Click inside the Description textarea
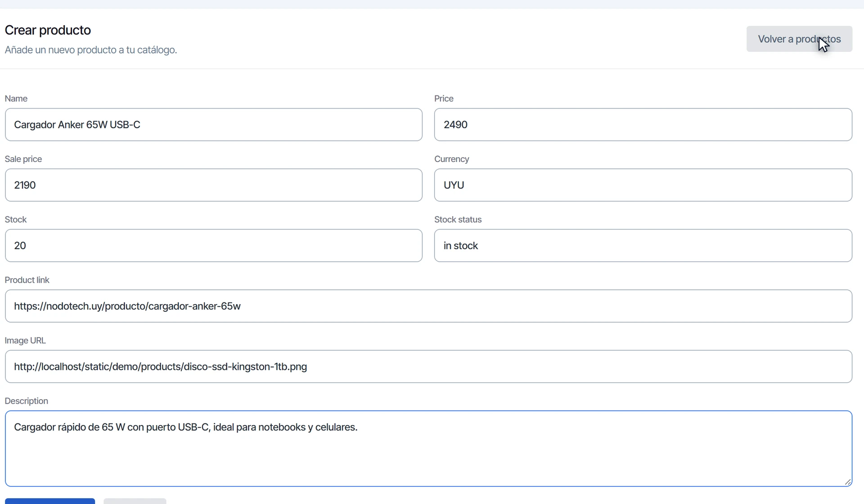 pyautogui.click(x=428, y=449)
